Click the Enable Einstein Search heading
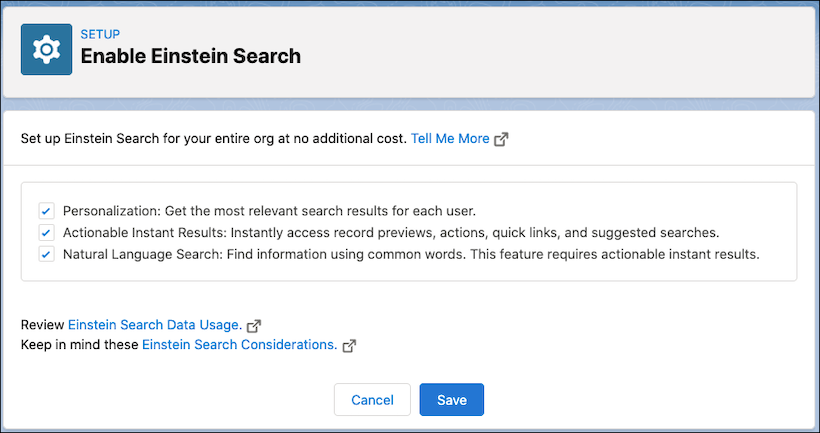Screen dimensions: 820x433 (191, 56)
